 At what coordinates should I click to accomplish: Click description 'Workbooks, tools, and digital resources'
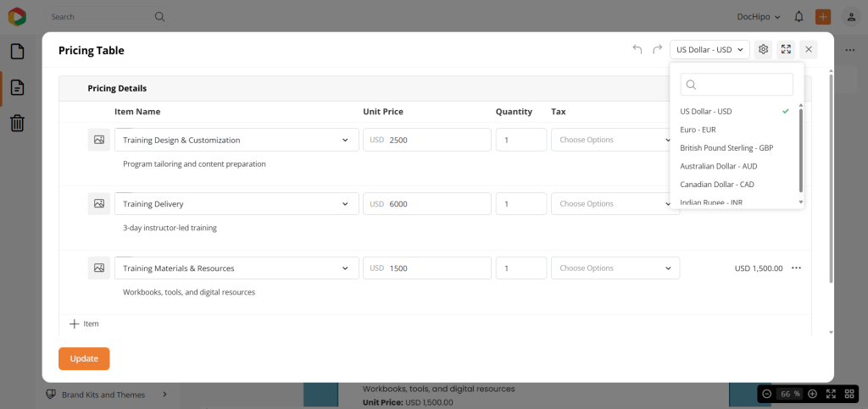[189, 292]
